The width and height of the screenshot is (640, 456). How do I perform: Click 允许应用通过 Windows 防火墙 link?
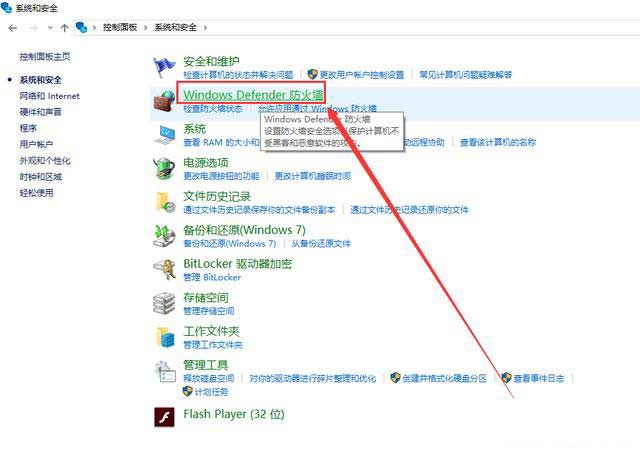(x=317, y=109)
